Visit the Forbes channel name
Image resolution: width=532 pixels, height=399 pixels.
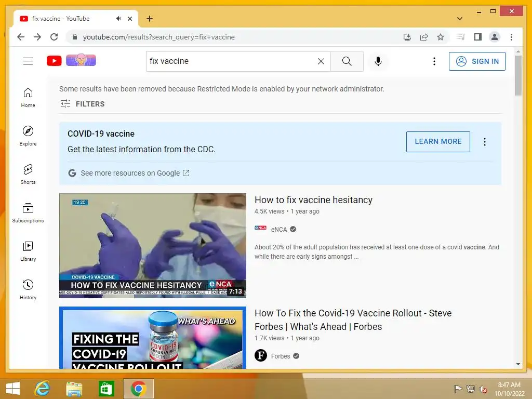[281, 356]
